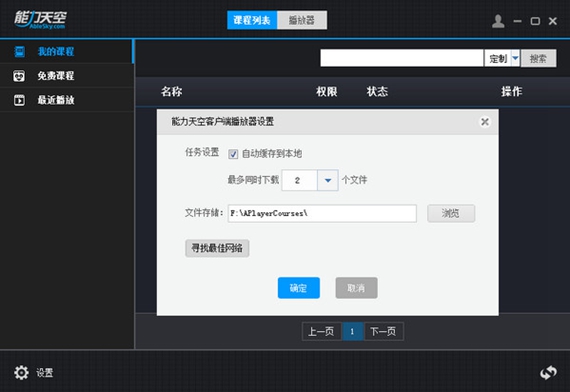
Task: Click the 操作 column header
Action: click(x=511, y=91)
